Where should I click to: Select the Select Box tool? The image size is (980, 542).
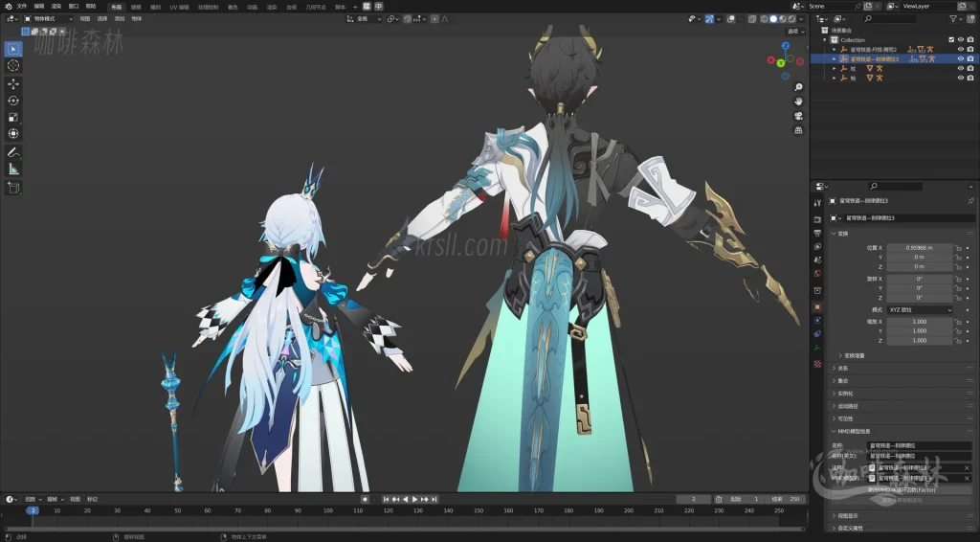(x=13, y=49)
